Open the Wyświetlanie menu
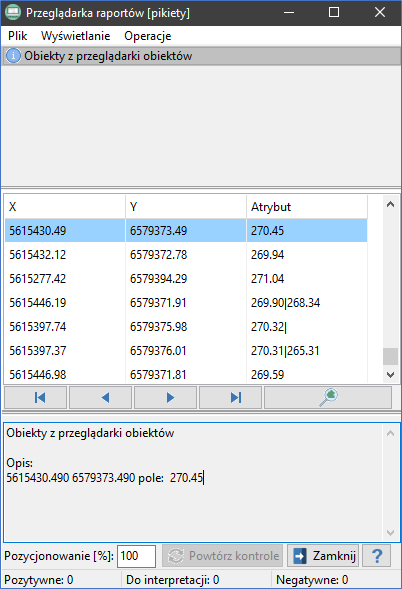 click(x=76, y=36)
